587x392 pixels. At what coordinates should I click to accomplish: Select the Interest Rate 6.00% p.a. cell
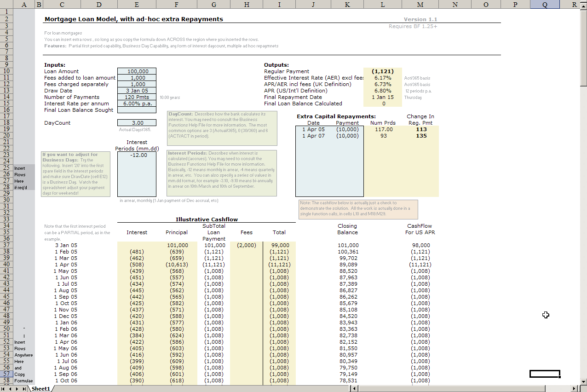(137, 104)
